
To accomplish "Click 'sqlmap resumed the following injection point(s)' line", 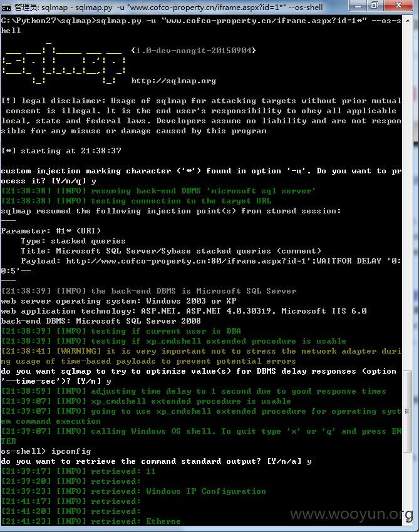I will coord(171,211).
